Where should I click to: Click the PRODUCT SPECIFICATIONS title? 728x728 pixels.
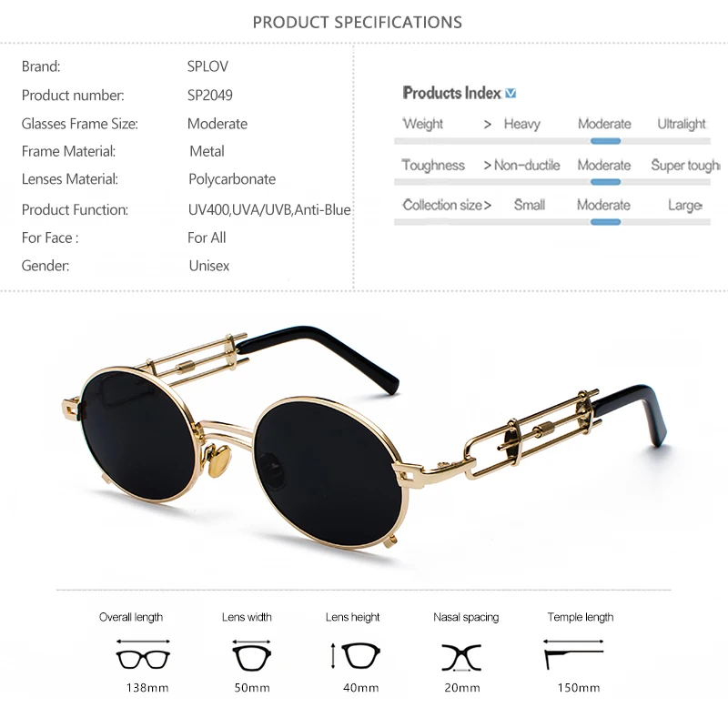point(357,22)
